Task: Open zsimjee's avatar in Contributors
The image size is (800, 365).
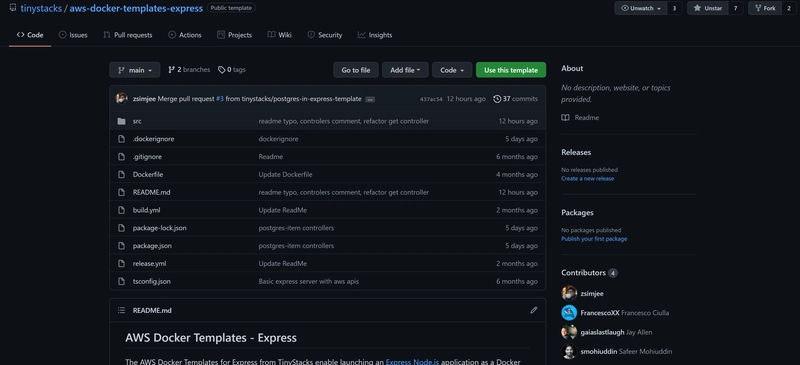Action: tap(569, 293)
